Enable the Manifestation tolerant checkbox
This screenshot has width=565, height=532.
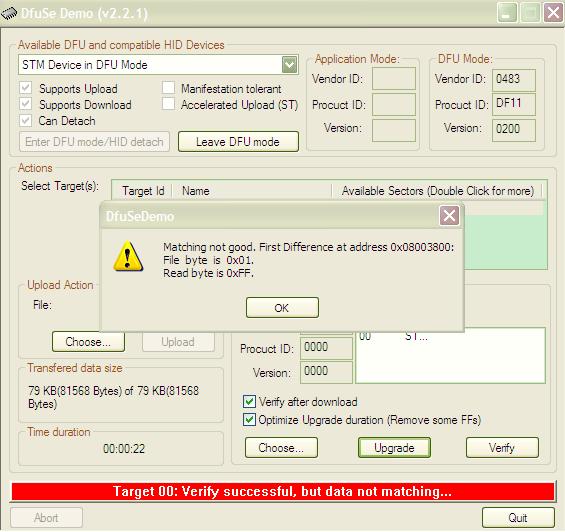tap(168, 88)
